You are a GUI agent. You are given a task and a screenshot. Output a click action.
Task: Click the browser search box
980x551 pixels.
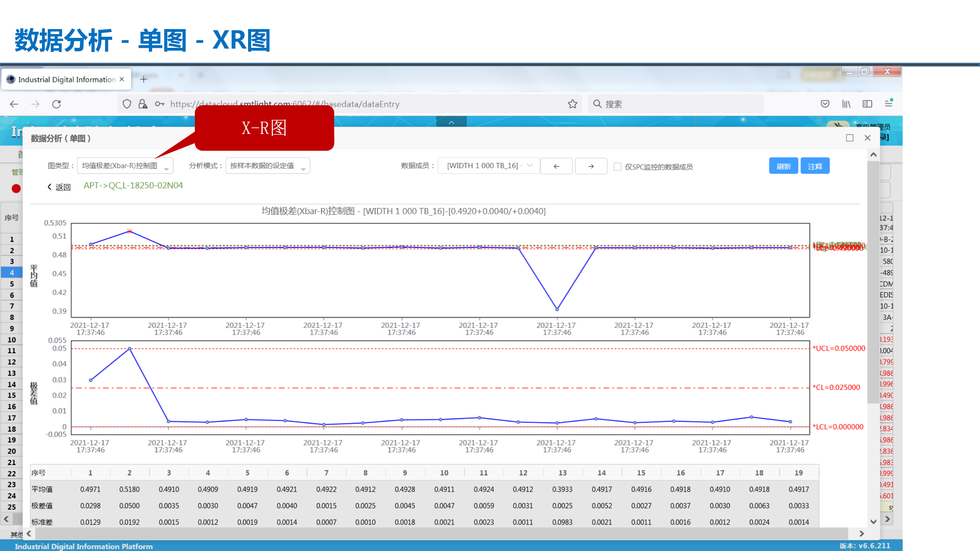[x=676, y=104]
